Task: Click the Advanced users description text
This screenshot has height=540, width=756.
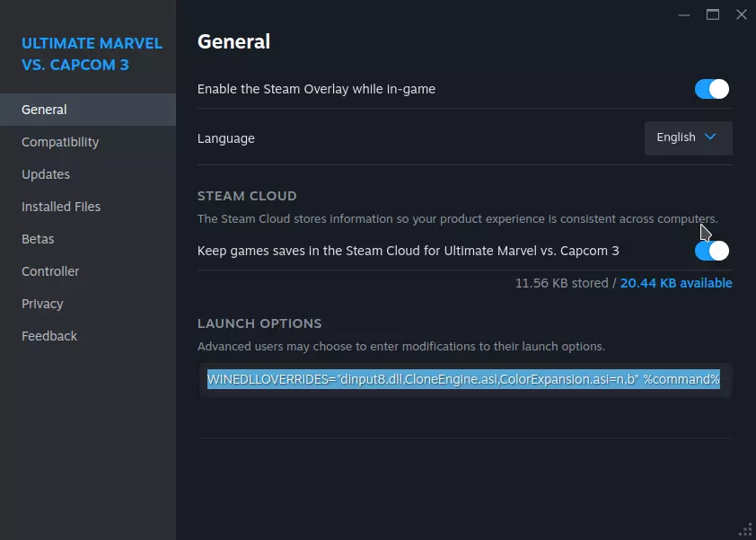Action: pyautogui.click(x=401, y=347)
